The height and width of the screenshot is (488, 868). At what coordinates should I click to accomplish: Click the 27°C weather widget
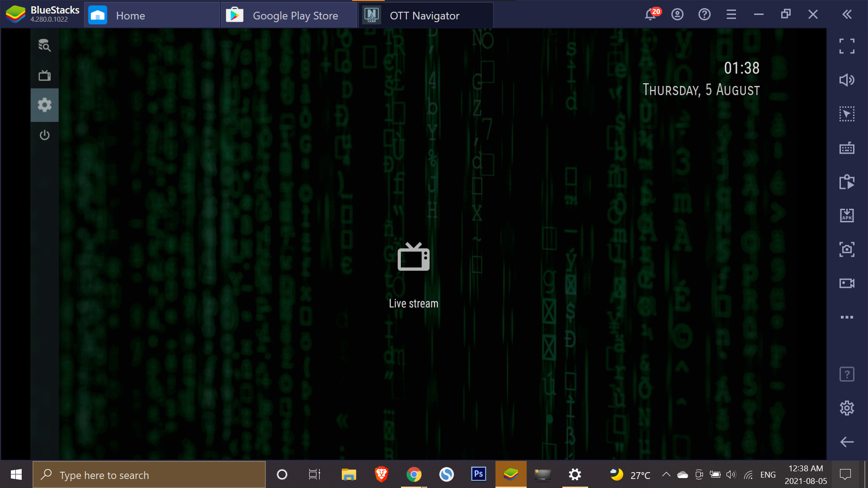click(x=630, y=474)
